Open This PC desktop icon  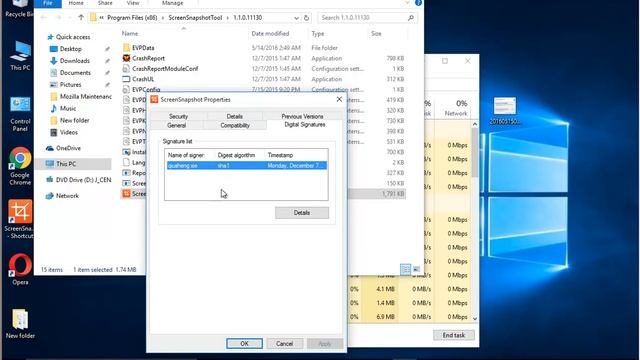20,56
